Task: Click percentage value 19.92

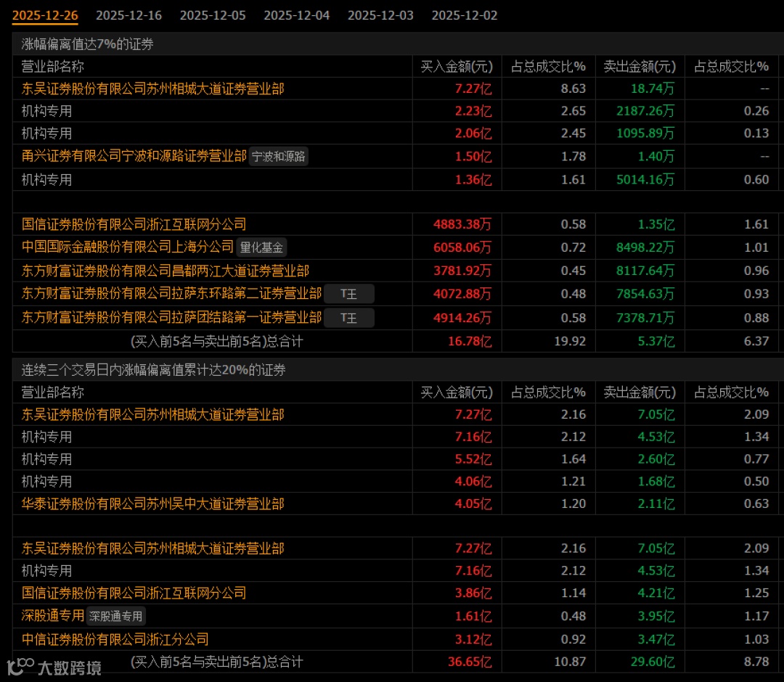Action: pos(570,341)
